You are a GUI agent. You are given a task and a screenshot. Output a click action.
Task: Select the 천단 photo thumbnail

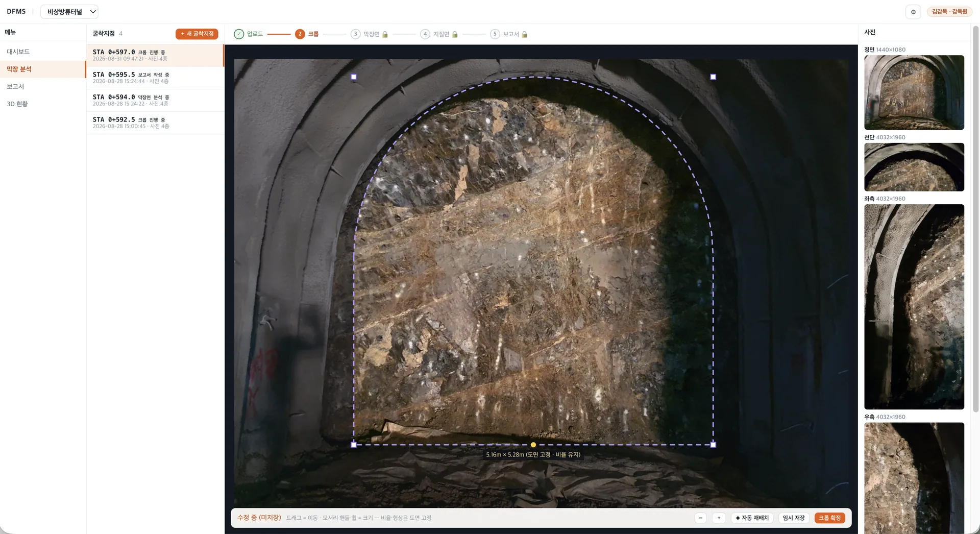(914, 167)
